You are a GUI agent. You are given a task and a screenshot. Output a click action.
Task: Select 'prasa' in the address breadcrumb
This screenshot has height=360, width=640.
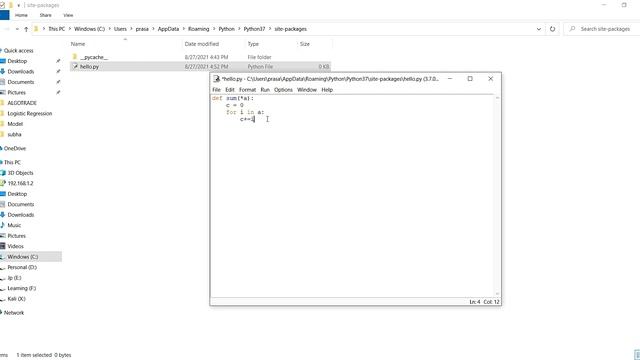click(142, 29)
